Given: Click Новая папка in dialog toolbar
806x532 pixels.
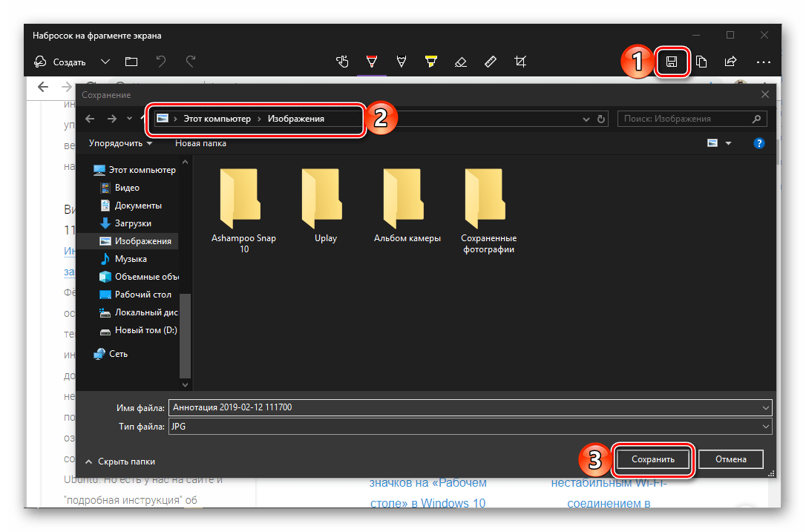Looking at the screenshot, I should pyautogui.click(x=200, y=143).
